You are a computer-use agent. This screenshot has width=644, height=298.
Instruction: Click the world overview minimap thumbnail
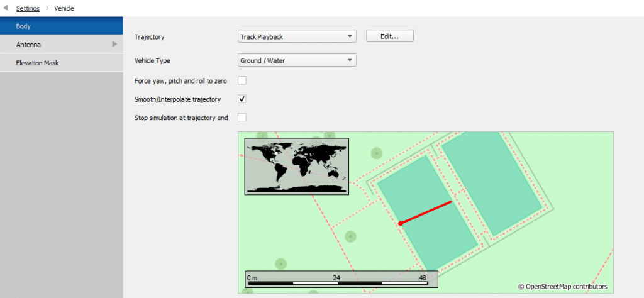(x=297, y=166)
